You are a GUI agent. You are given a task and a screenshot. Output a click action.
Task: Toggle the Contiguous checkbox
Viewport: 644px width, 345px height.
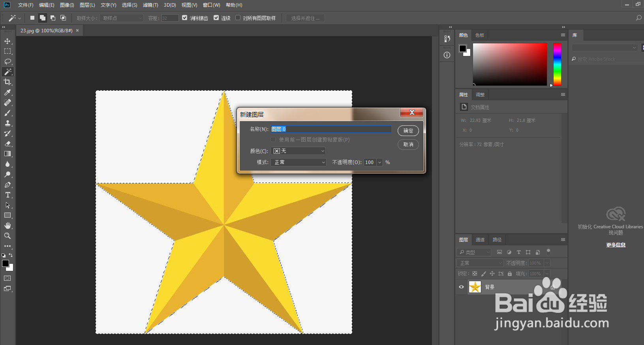(x=216, y=18)
